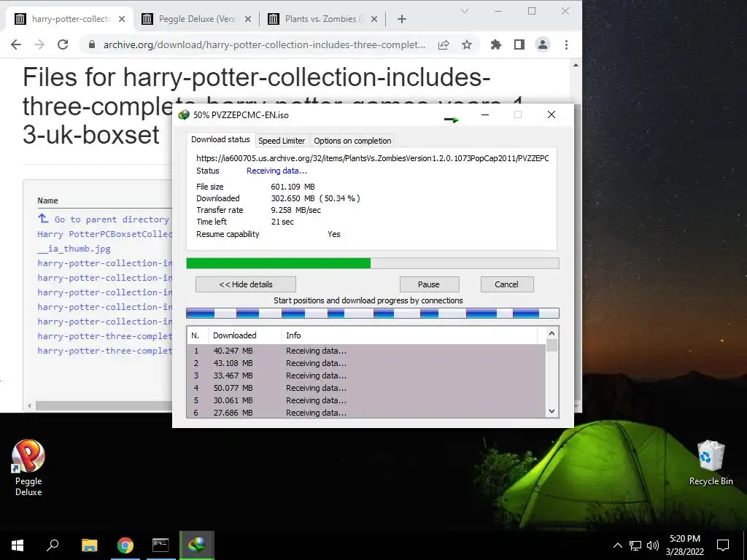Open Peggle Deluxe desktop shortcut
Image resolution: width=747 pixels, height=560 pixels.
tap(28, 468)
